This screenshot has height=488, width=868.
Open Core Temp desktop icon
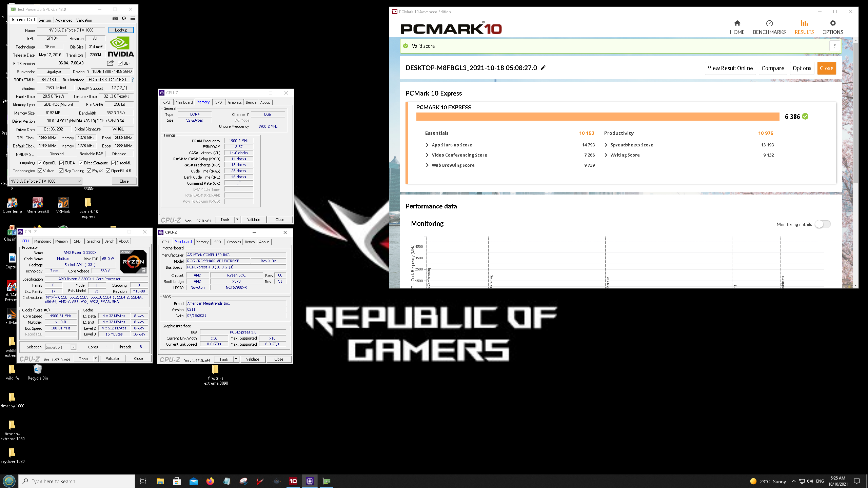click(x=12, y=205)
